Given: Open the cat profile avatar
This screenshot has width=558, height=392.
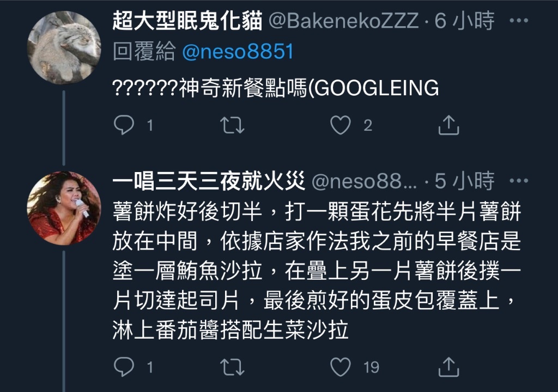Looking at the screenshot, I should [x=64, y=47].
